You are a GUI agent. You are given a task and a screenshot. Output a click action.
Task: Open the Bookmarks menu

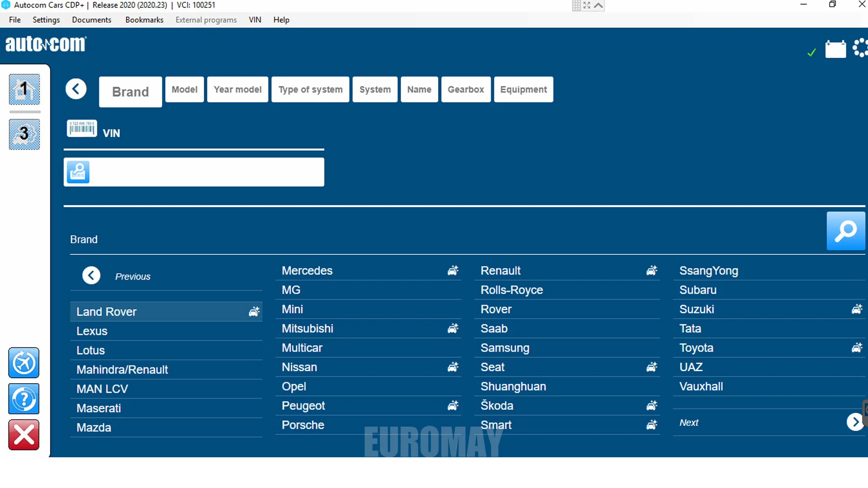tap(144, 20)
